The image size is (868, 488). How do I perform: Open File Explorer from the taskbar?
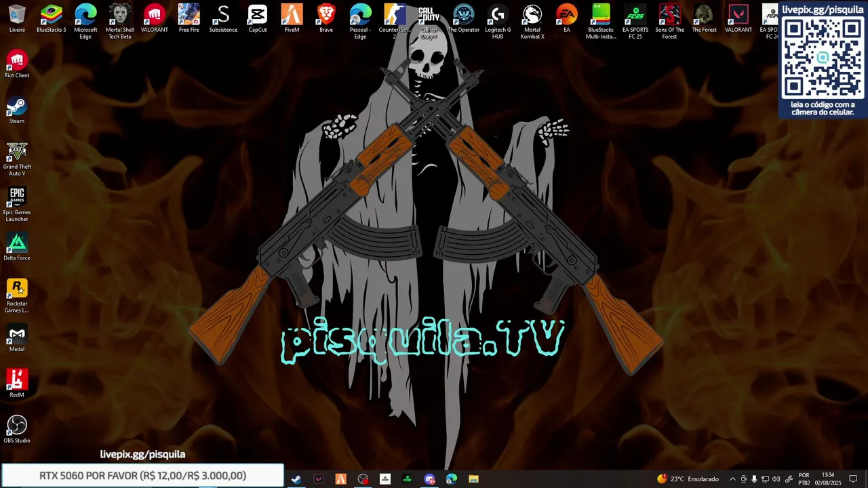[473, 479]
